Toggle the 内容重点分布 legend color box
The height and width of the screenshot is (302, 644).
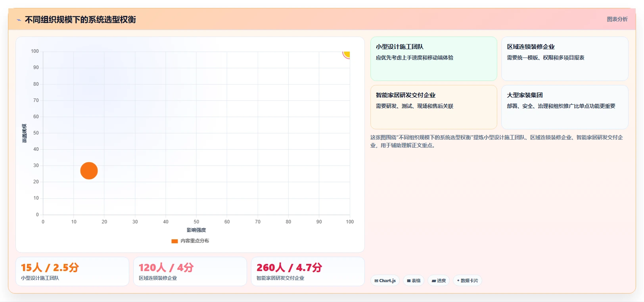point(174,241)
